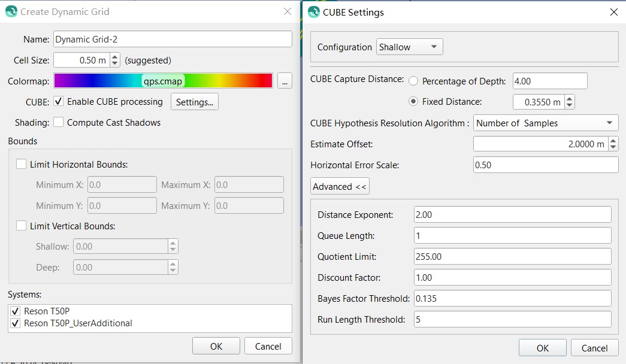Open CUBE Hypothesis Resolution Algorithm dropdown

tap(545, 123)
